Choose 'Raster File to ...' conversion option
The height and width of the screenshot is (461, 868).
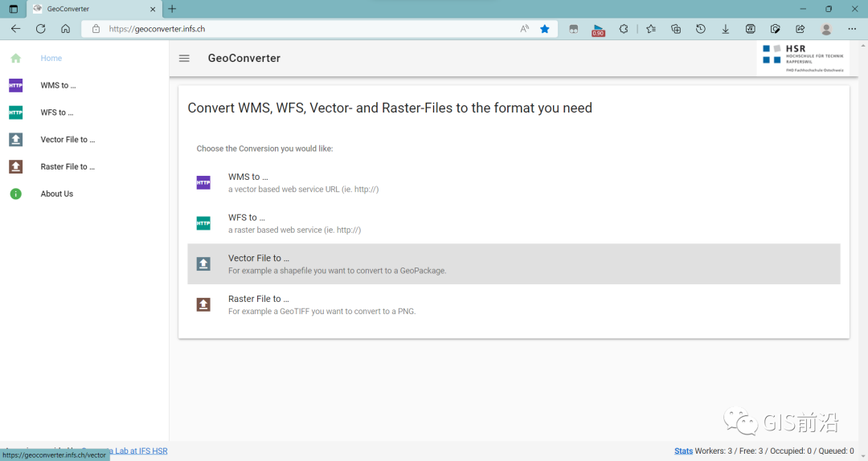pyautogui.click(x=514, y=304)
